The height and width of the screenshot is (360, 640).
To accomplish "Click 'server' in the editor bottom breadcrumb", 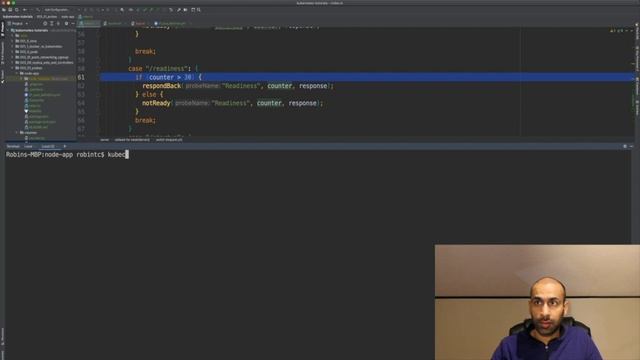I will (105, 140).
